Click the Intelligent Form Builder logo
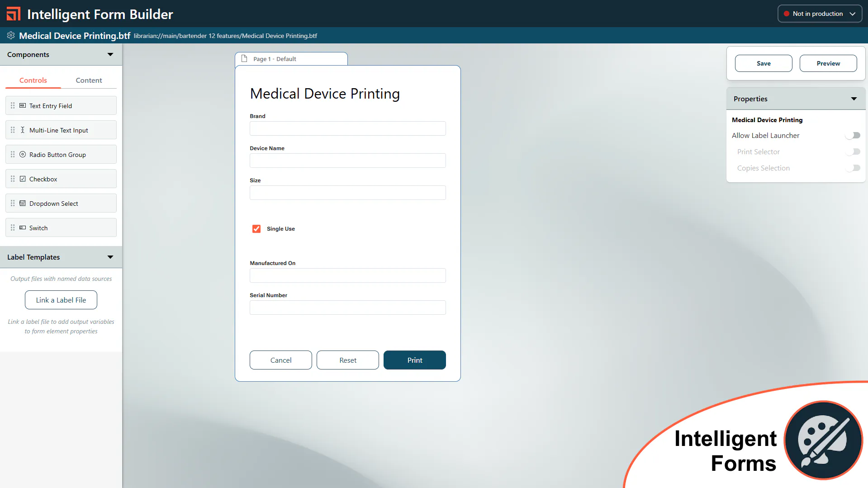This screenshot has height=488, width=868. coord(14,14)
